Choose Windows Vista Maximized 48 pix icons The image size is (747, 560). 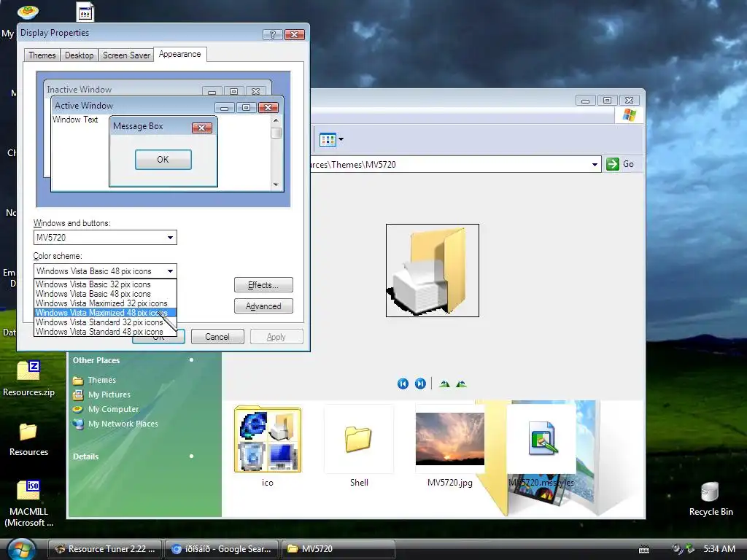pos(105,313)
